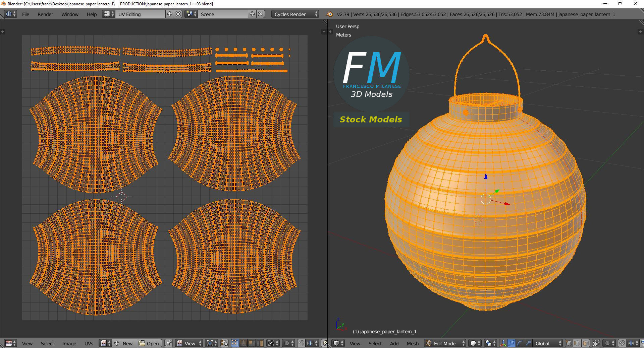Toggle snapping in 3D view
Viewport: 644px width, 348px height.
pyautogui.click(x=622, y=343)
